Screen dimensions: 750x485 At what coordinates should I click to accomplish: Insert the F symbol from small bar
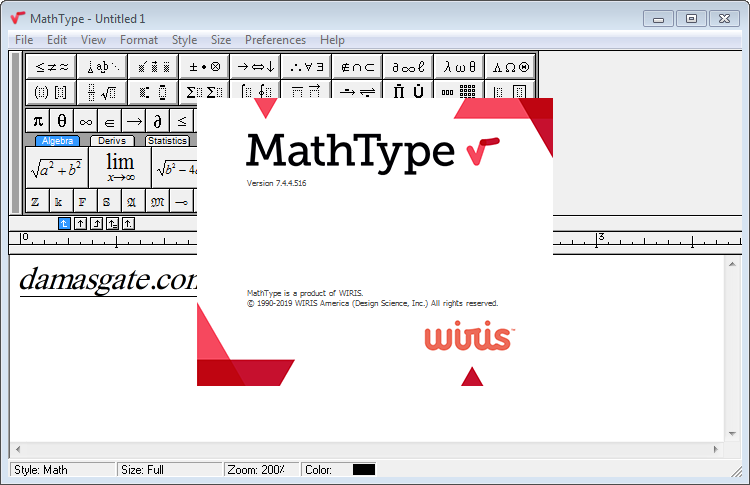84,201
